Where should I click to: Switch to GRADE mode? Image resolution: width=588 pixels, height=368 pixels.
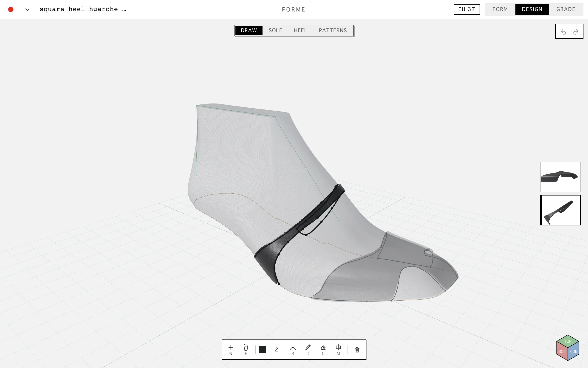566,9
